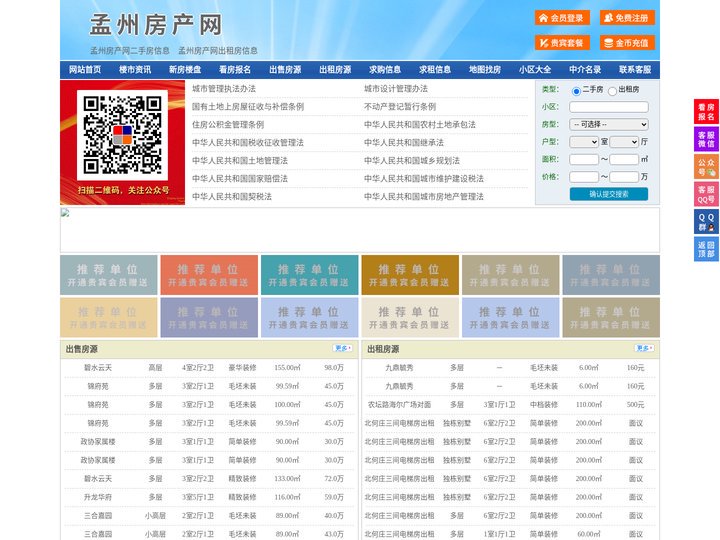Select the 出租房 radio button
This screenshot has width=720, height=540.
tap(612, 91)
